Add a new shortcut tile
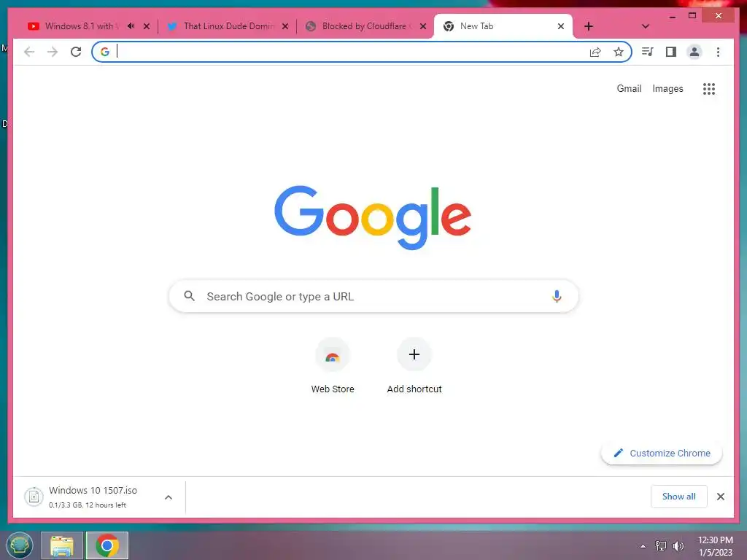 tap(414, 366)
